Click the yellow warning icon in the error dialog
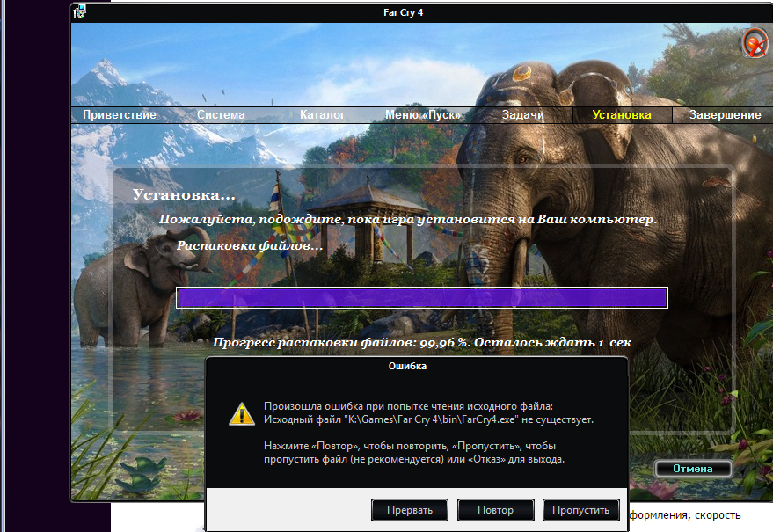The image size is (773, 532). (242, 413)
